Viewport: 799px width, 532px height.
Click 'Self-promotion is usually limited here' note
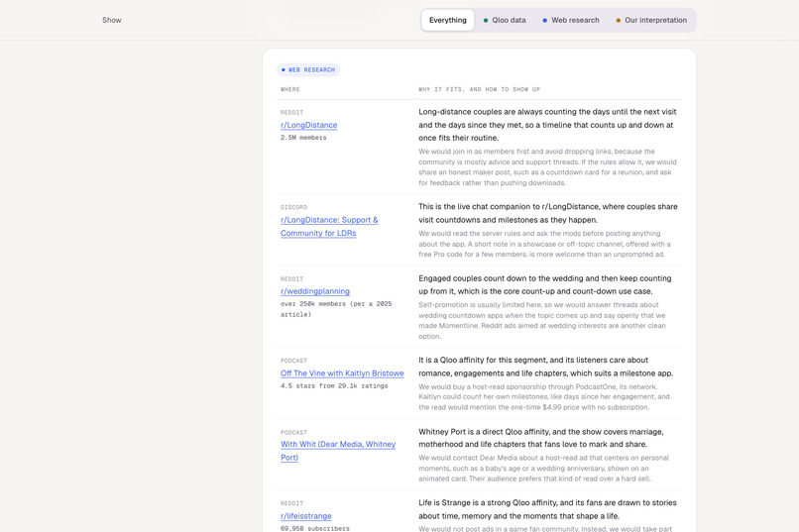(541, 321)
